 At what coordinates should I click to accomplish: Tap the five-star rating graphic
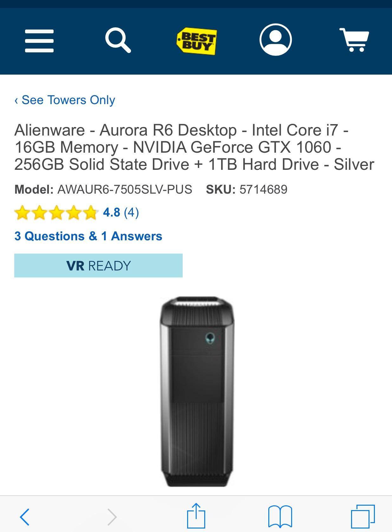click(56, 213)
